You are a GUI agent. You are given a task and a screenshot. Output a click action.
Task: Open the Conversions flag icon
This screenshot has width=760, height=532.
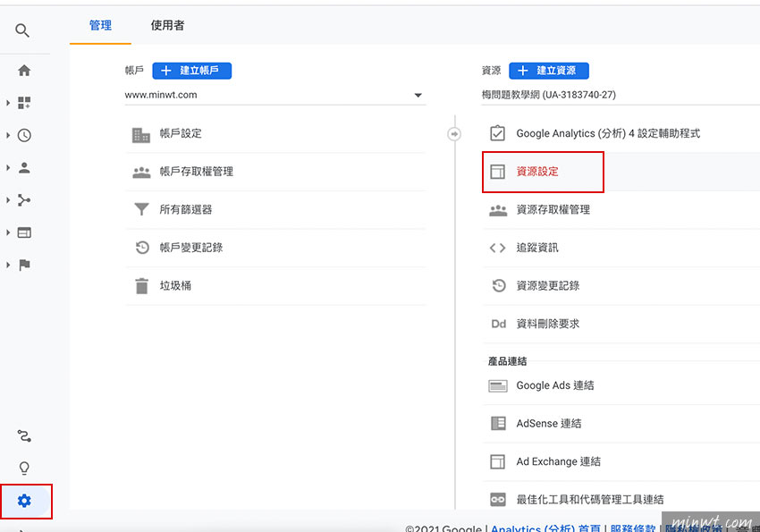pos(24,265)
